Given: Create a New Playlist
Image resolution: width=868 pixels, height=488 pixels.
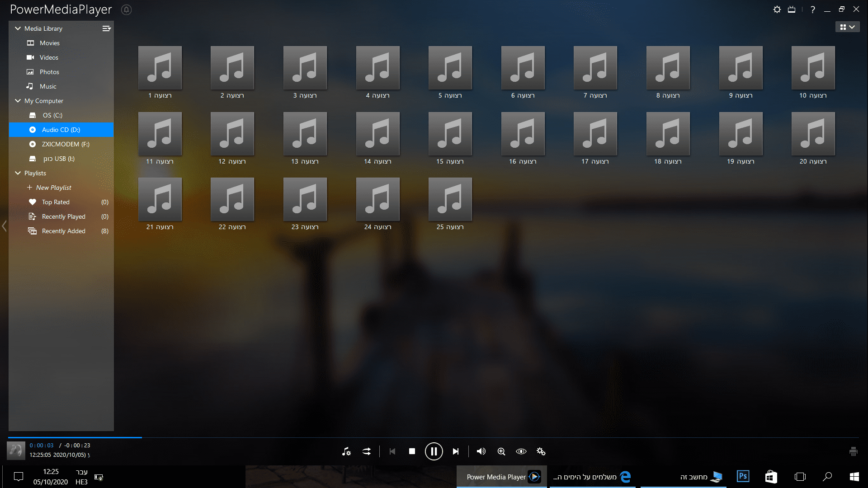Looking at the screenshot, I should click(x=53, y=188).
